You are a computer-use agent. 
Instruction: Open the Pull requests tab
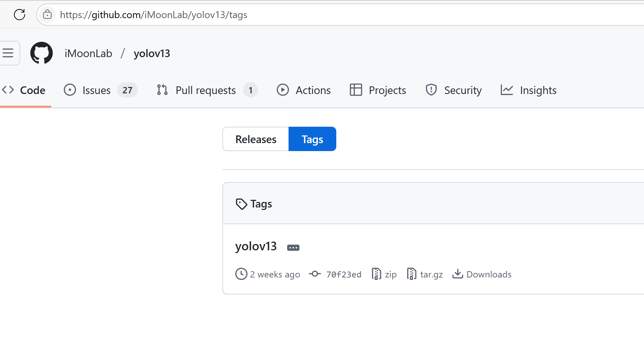207,90
